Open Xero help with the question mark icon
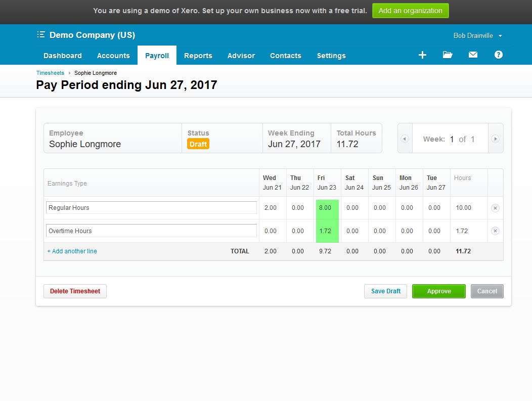 [499, 55]
